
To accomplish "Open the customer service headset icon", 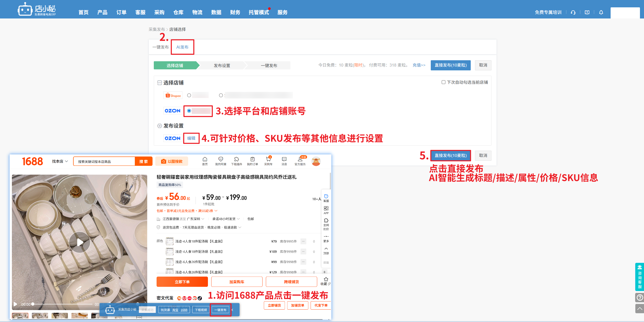I will click(x=573, y=12).
